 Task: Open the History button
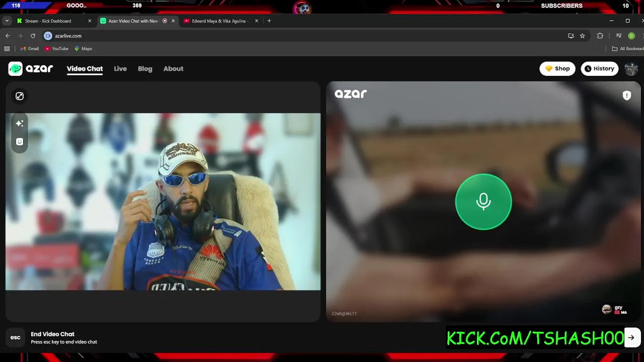599,69
